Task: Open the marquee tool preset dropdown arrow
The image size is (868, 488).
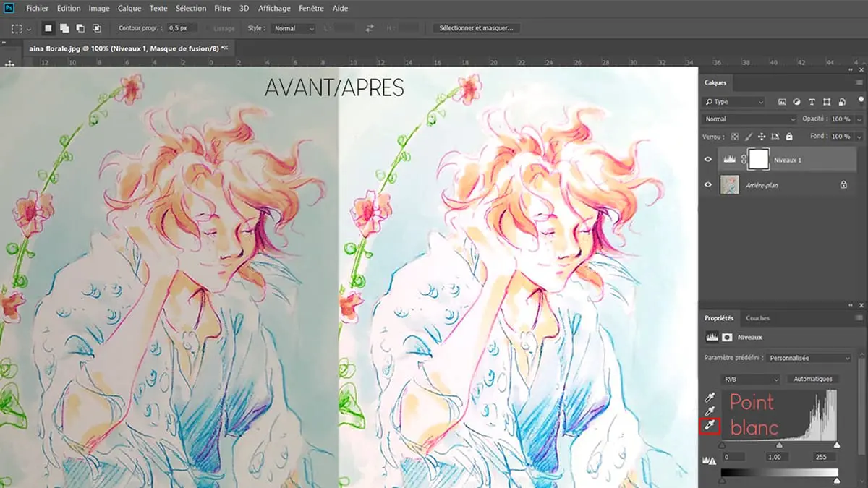Action: click(29, 29)
